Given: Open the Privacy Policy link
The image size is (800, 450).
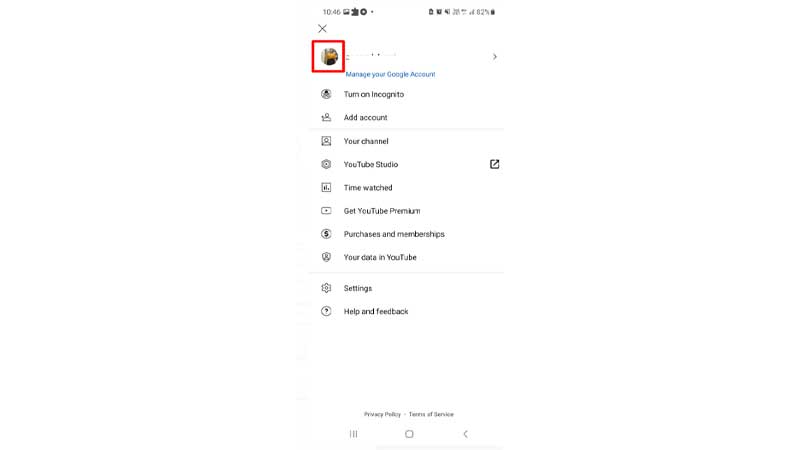Looking at the screenshot, I should [x=382, y=414].
